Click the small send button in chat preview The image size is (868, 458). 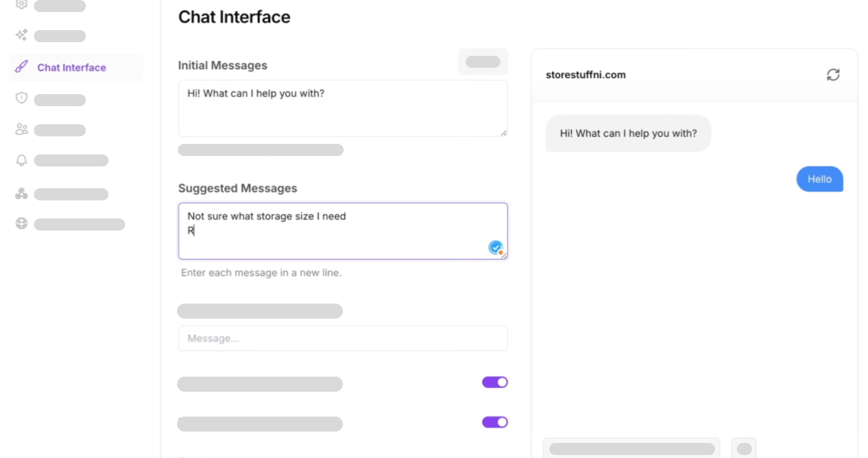[744, 448]
